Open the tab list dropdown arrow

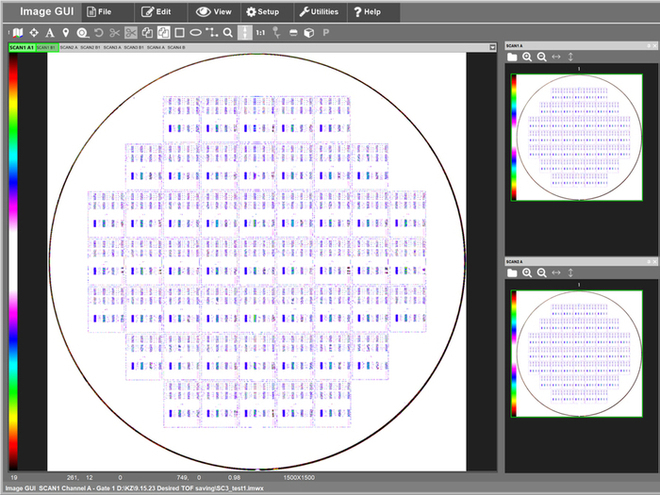[492, 47]
